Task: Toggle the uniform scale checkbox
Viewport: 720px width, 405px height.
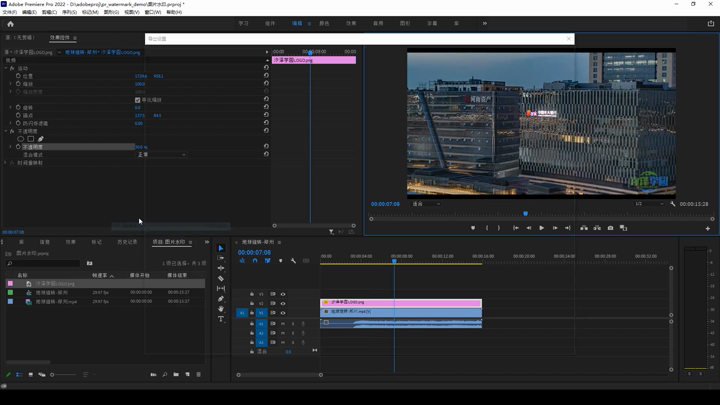Action: click(137, 100)
